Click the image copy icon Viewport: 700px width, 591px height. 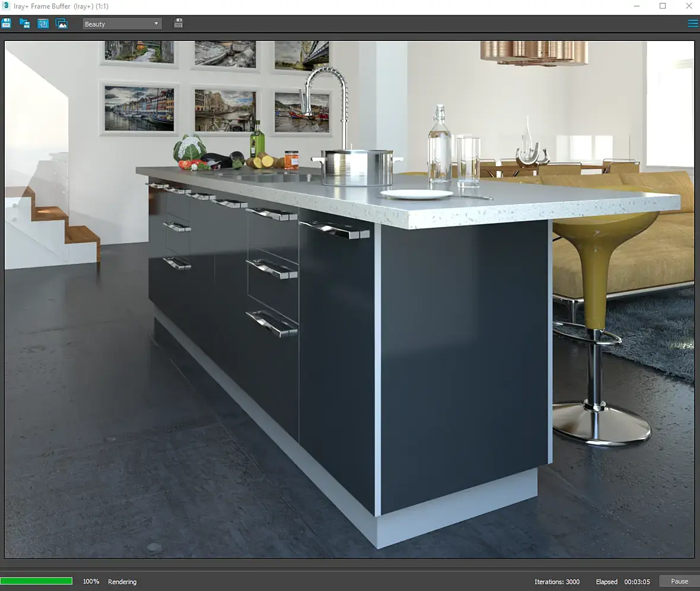point(62,24)
